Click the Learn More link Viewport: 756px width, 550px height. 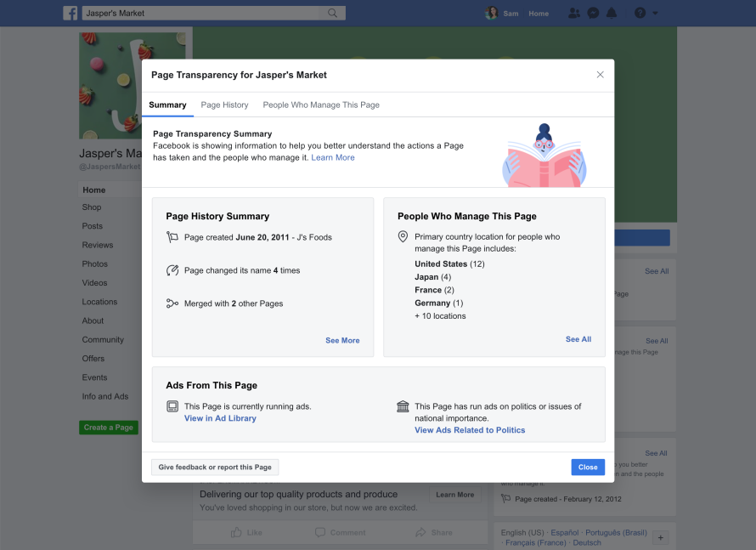pos(333,157)
